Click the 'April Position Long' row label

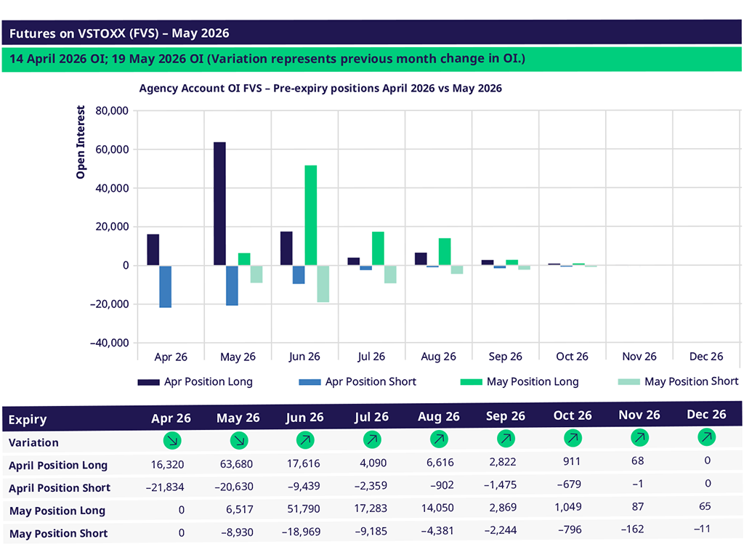pos(58,465)
